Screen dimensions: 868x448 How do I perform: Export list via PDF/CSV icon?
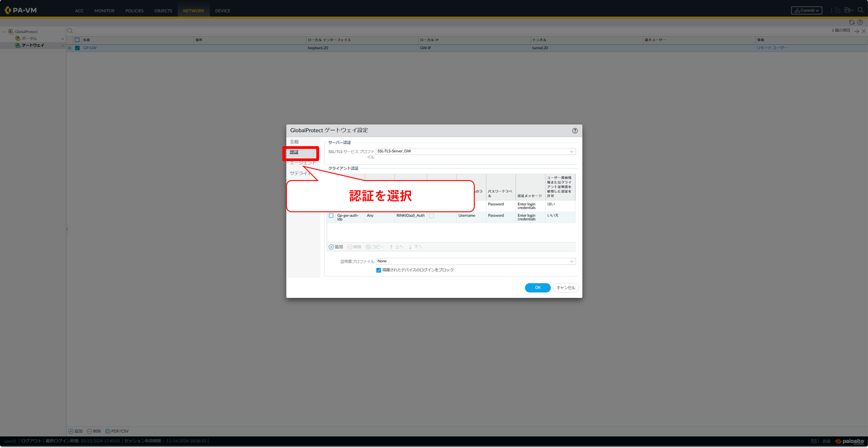coord(108,431)
